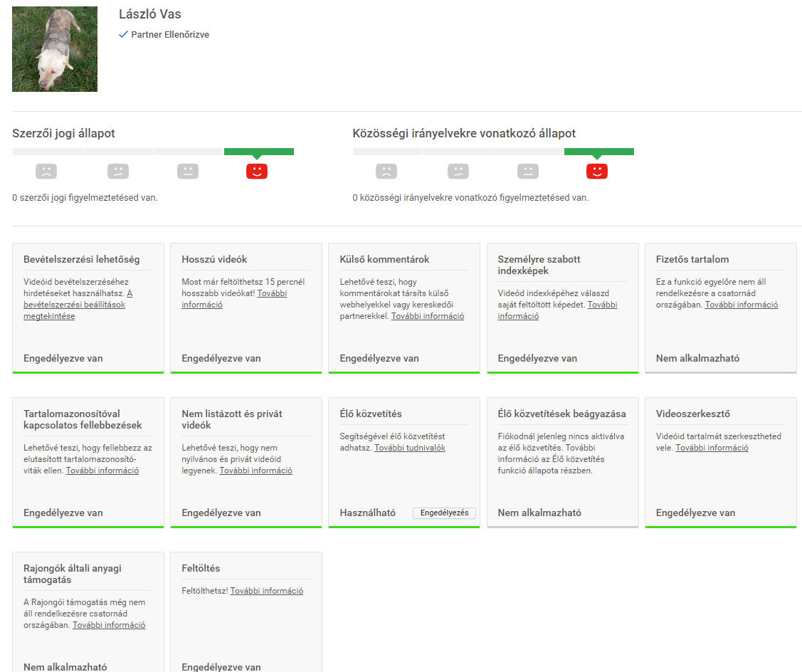Open További információ link in Külső kommentárok card
This screenshot has width=802, height=672.
click(x=428, y=316)
